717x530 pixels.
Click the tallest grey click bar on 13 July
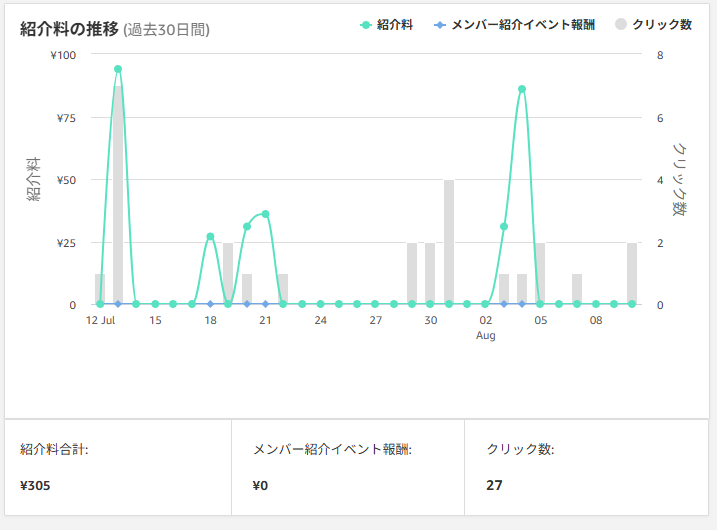coord(118,195)
